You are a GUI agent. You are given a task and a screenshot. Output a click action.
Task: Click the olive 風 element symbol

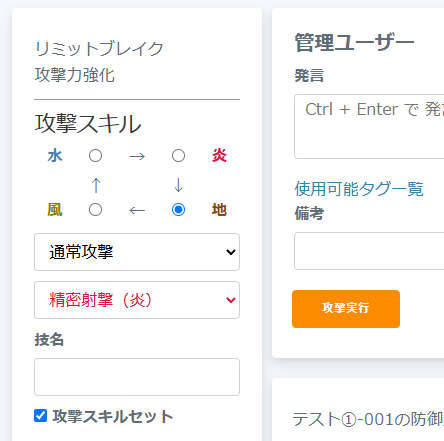coord(55,210)
